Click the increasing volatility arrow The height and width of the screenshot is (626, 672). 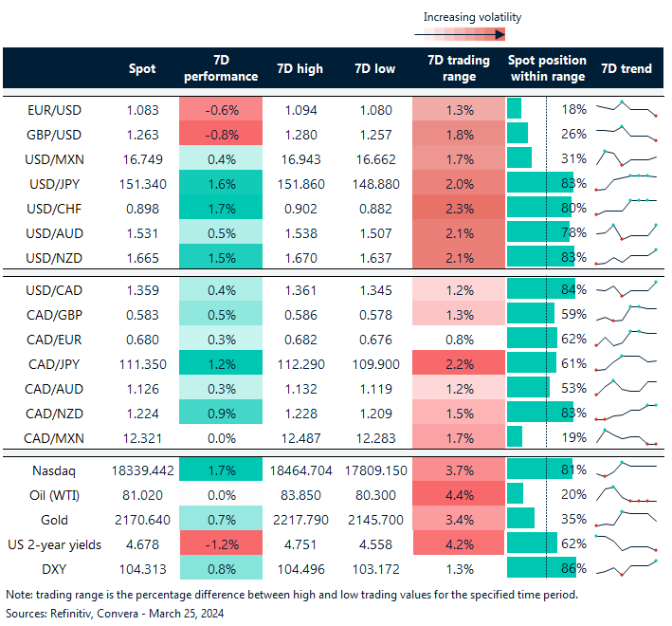460,35
